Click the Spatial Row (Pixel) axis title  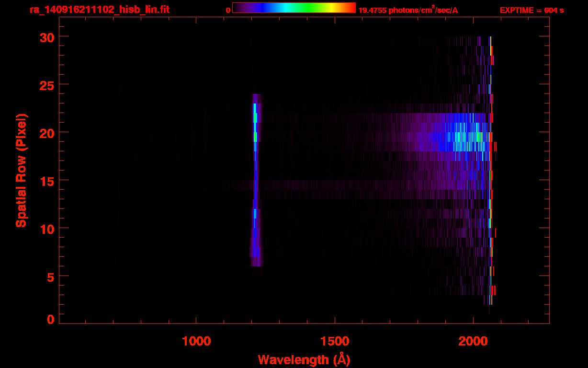point(21,170)
